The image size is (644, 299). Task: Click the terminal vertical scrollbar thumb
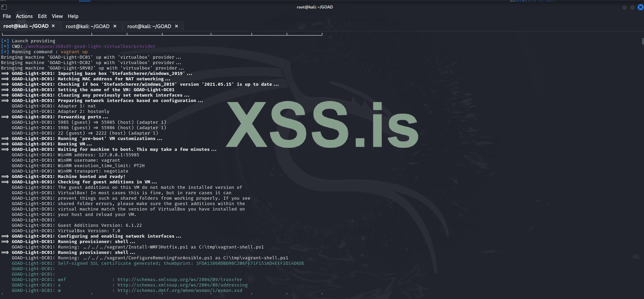click(643, 41)
